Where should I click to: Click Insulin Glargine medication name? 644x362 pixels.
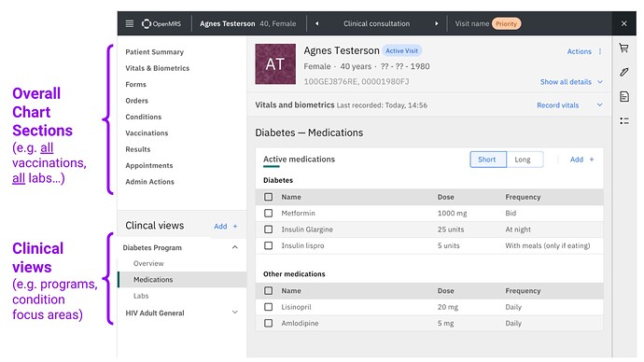[307, 230]
